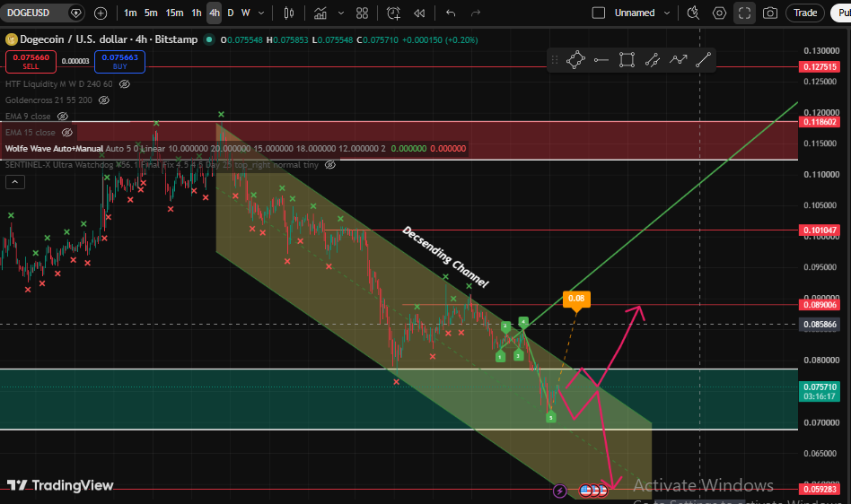Screen dimensions: 851x504
Task: Expand the Unnamed layout dropdown
Action: 667,13
